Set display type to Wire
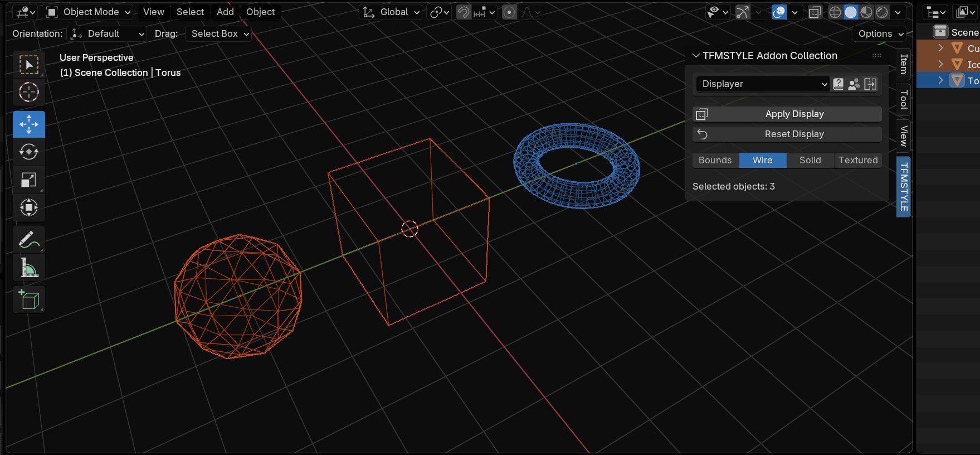Viewport: 980px width, 455px height. (x=763, y=160)
